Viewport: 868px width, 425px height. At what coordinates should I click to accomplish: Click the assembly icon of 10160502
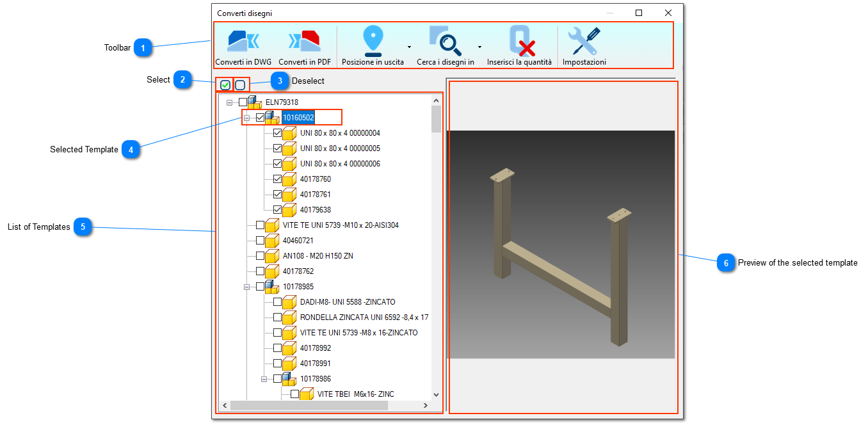pos(272,118)
